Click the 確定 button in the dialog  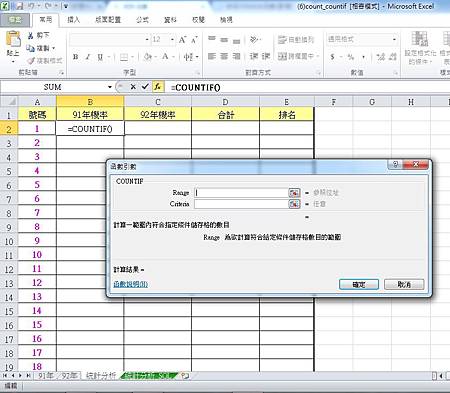point(359,284)
